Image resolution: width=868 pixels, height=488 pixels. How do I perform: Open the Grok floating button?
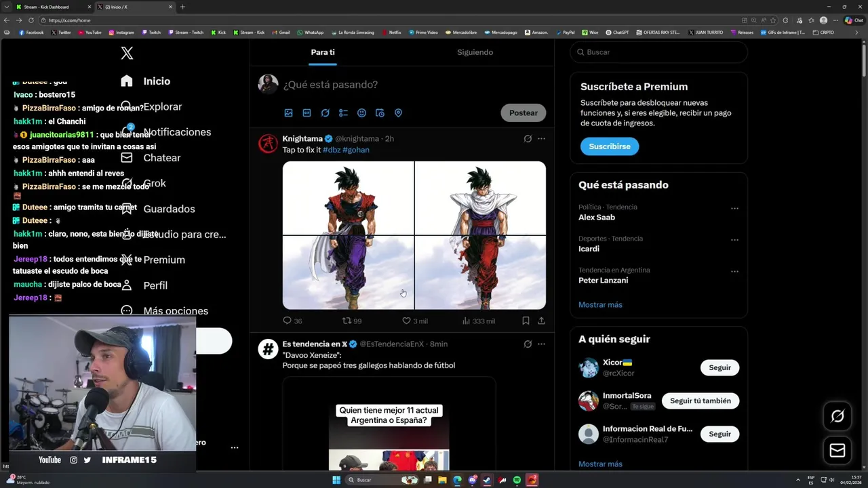(837, 416)
